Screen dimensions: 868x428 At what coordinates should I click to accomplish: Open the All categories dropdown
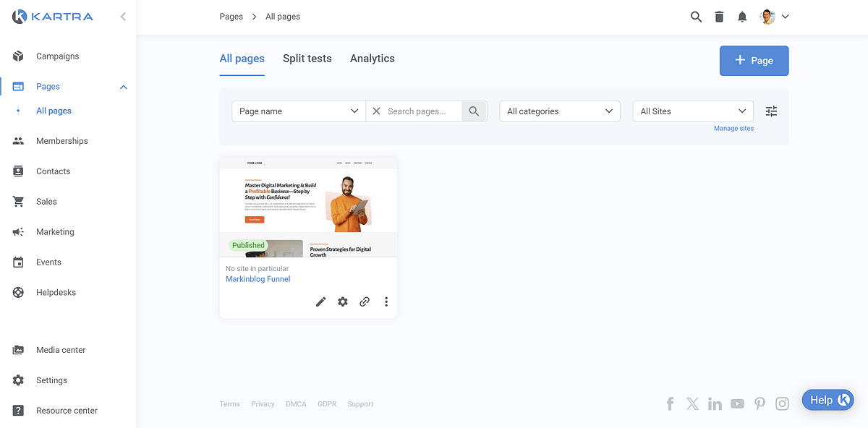[560, 111]
